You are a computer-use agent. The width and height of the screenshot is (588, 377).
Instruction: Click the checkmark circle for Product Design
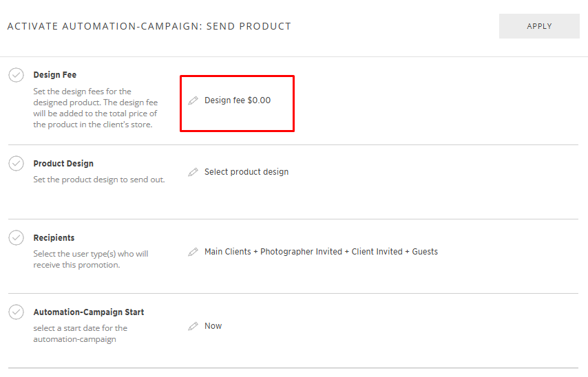[x=17, y=164]
